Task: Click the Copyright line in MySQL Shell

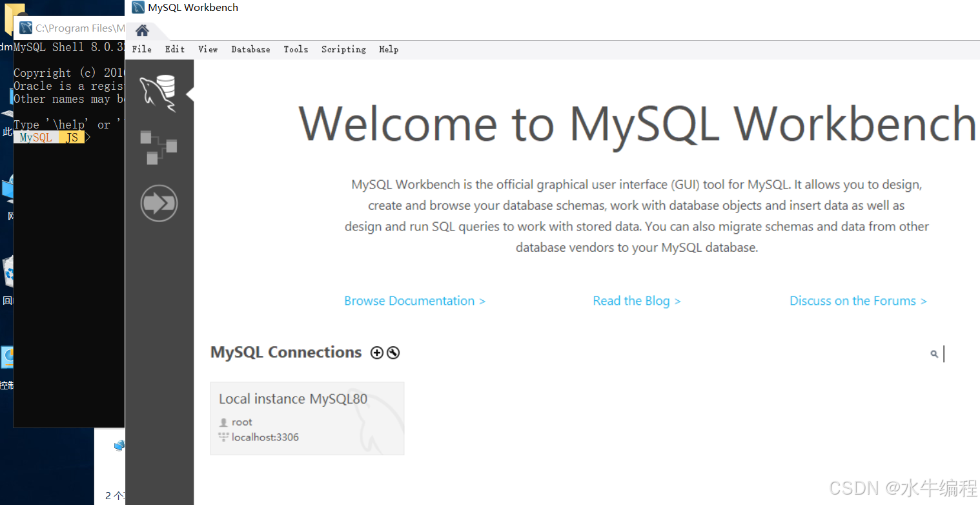Action: 69,73
